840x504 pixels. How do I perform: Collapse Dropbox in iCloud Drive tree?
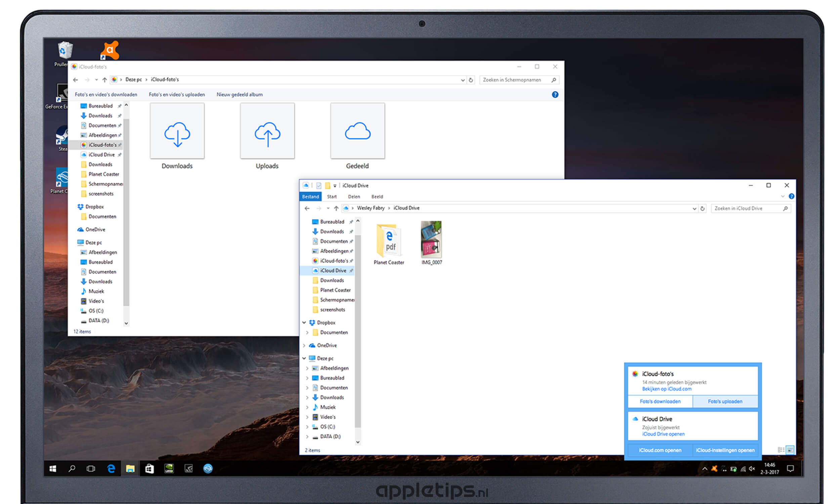(x=304, y=323)
